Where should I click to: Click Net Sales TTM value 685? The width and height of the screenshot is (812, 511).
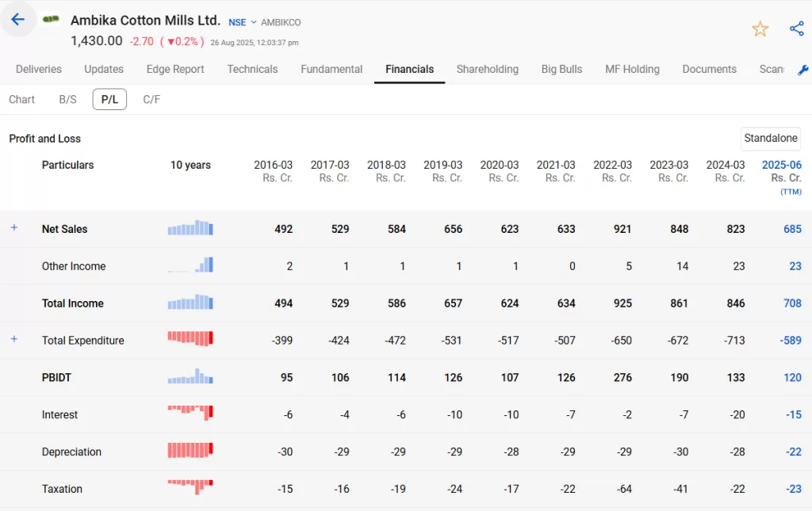point(792,229)
